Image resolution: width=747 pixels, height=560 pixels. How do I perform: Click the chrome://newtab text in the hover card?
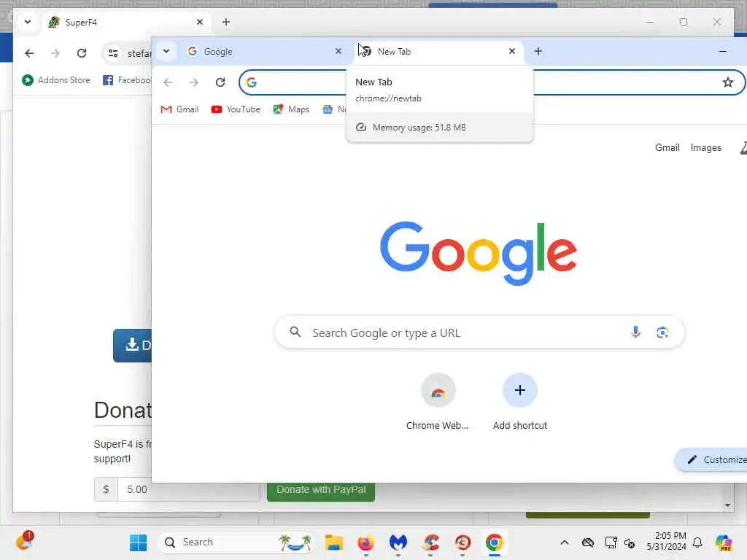point(388,98)
